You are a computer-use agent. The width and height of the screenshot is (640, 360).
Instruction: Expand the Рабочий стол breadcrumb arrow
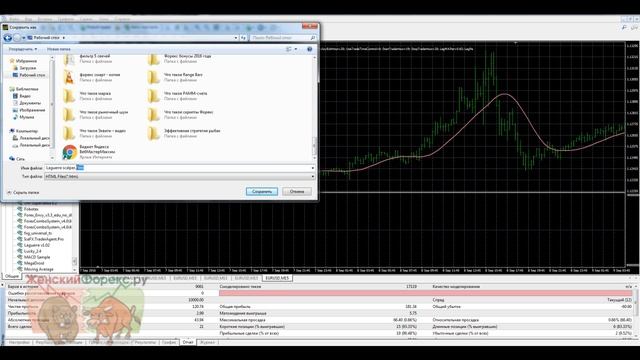click(x=64, y=38)
